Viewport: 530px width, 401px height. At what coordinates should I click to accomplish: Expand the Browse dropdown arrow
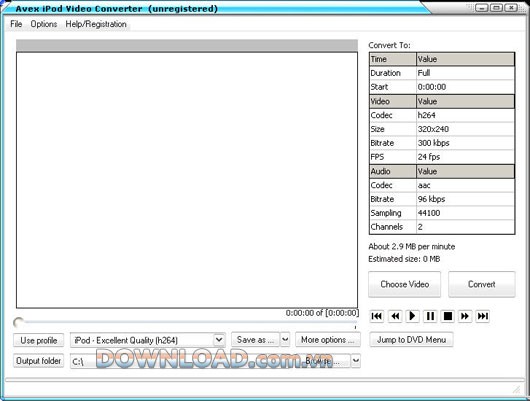[356, 361]
